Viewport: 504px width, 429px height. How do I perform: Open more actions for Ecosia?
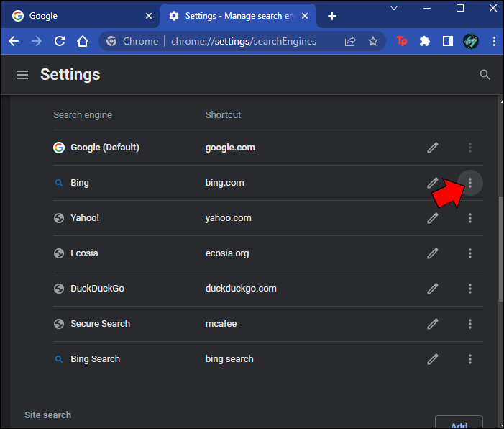click(x=470, y=253)
